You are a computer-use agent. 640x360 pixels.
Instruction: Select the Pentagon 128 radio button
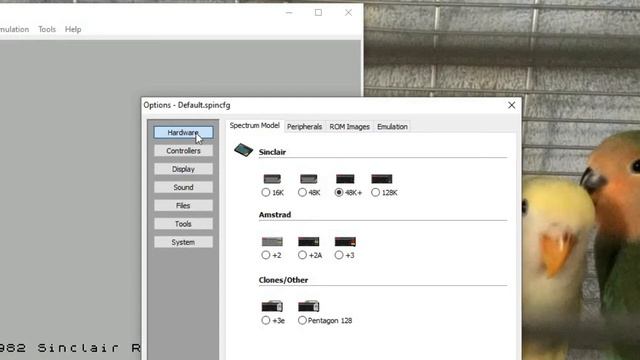click(x=302, y=320)
